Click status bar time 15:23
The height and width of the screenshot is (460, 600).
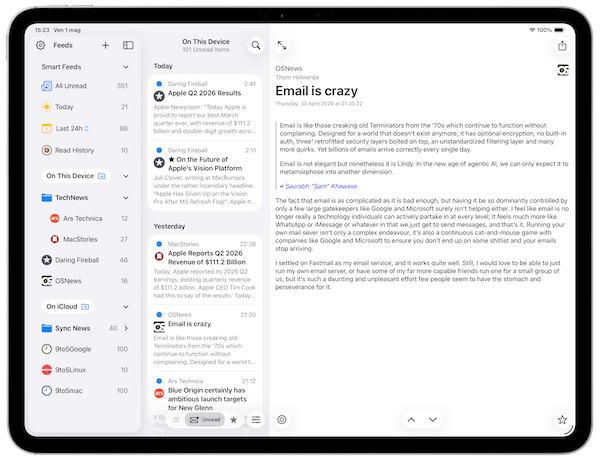tap(42, 30)
